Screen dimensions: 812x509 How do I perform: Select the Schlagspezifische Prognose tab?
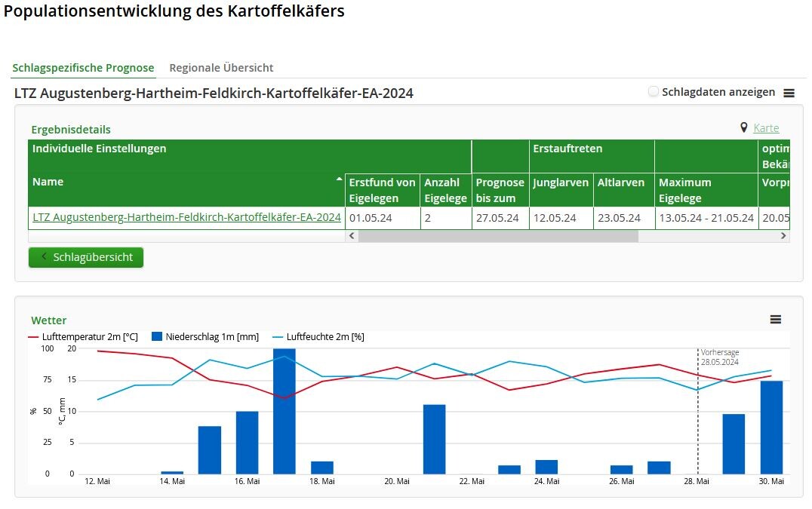[x=83, y=68]
